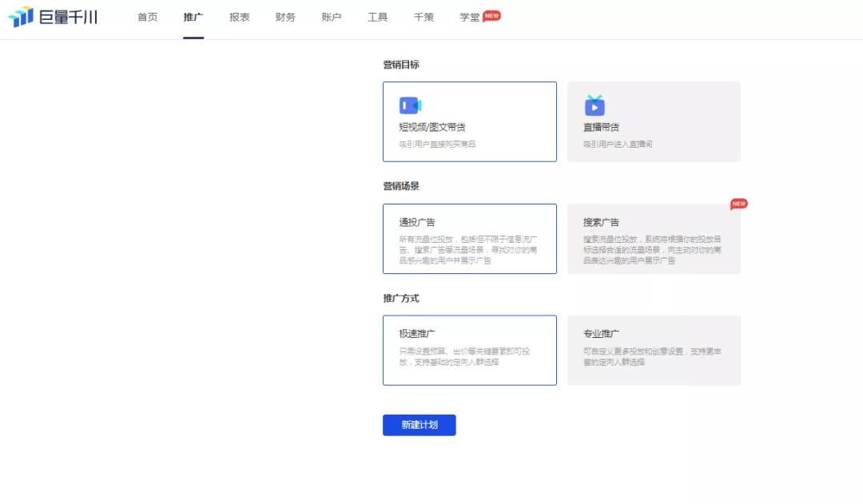The height and width of the screenshot is (504, 863).
Task: Open the 首页 tab
Action: click(148, 18)
